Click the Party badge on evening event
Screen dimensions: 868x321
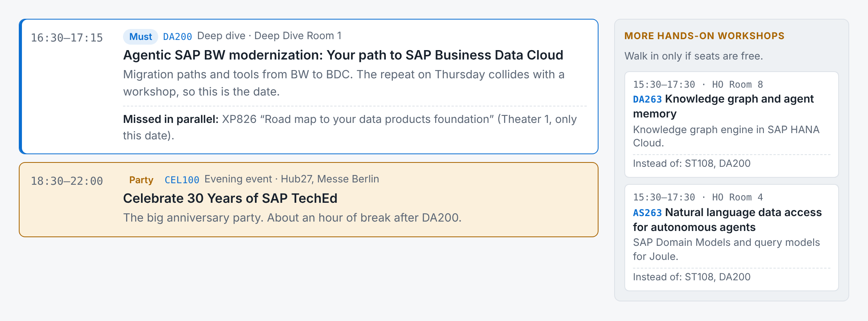pyautogui.click(x=141, y=180)
